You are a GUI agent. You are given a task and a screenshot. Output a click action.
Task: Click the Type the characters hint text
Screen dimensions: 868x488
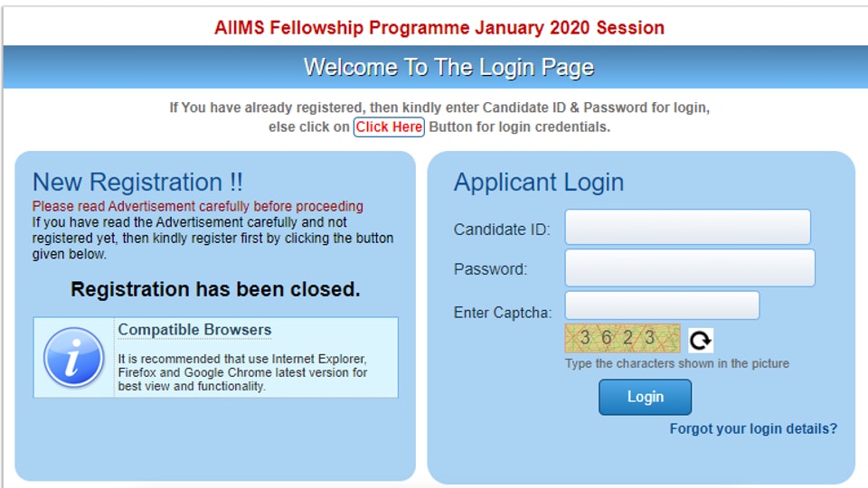tap(676, 363)
